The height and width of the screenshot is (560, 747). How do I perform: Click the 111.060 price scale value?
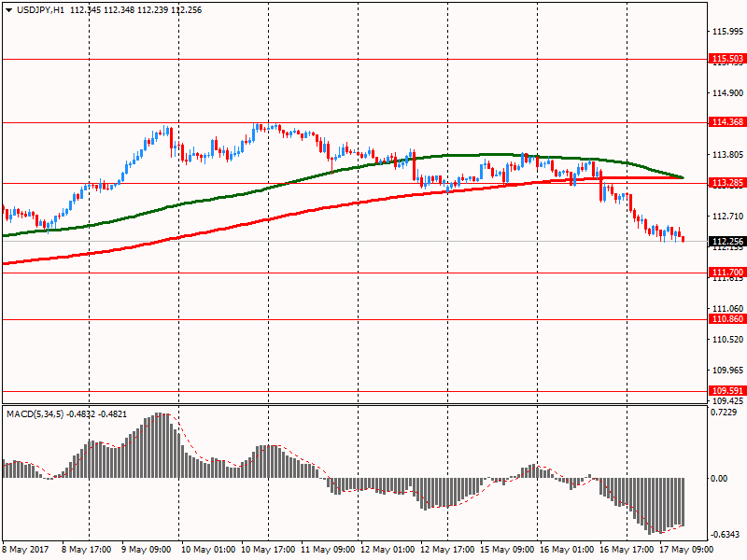(727, 309)
